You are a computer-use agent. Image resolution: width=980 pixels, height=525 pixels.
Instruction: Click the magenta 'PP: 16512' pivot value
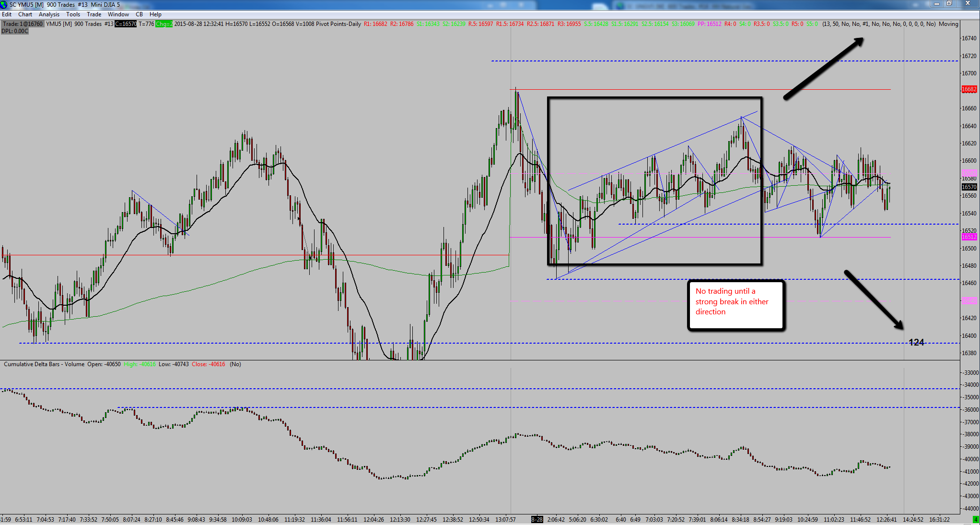[710, 24]
